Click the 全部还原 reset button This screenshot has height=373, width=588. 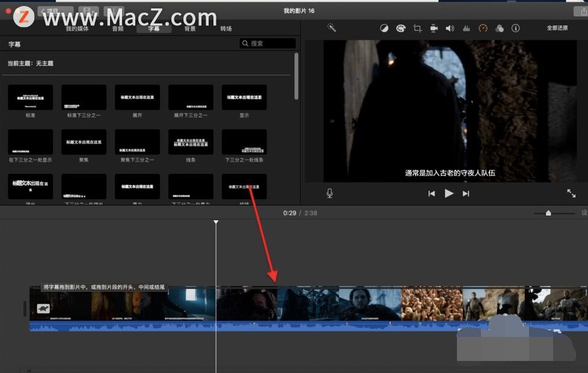557,28
